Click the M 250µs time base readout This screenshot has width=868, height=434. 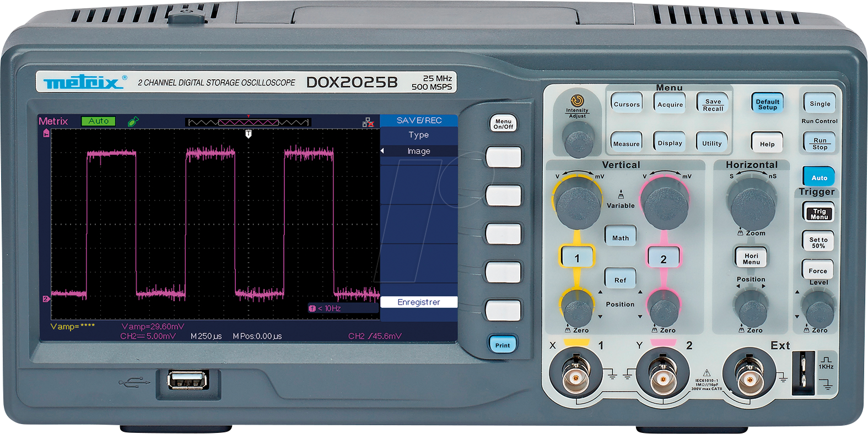click(x=206, y=336)
